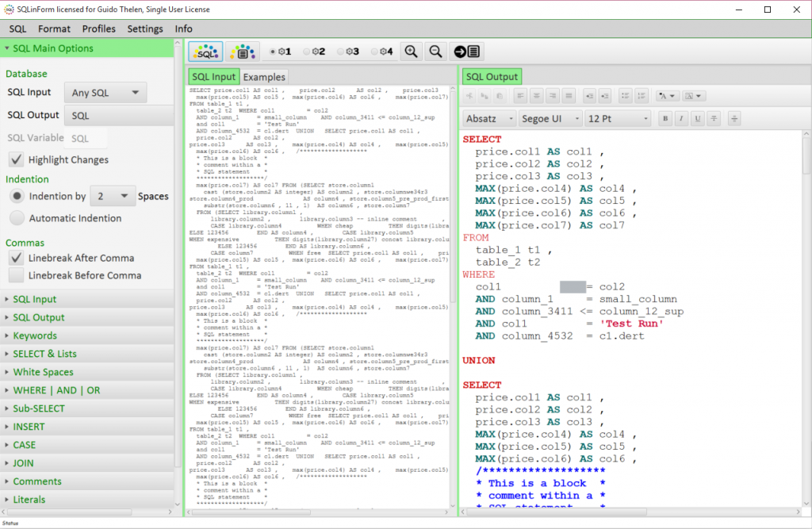The width and height of the screenshot is (812, 529).
Task: Click the SQL Output text field
Action: (x=119, y=116)
